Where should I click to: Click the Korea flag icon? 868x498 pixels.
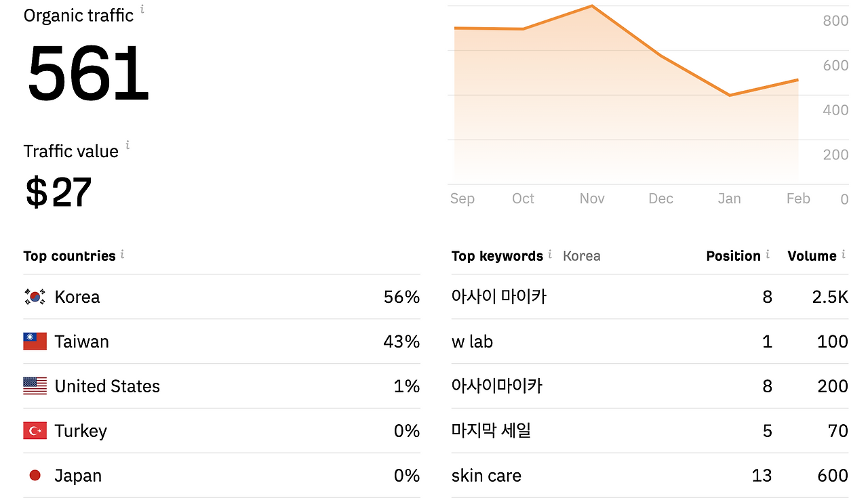pos(35,296)
